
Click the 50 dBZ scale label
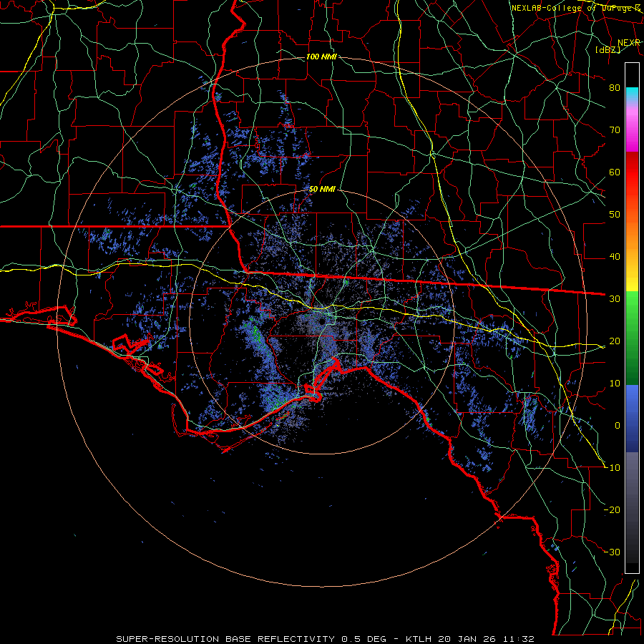pyautogui.click(x=615, y=215)
